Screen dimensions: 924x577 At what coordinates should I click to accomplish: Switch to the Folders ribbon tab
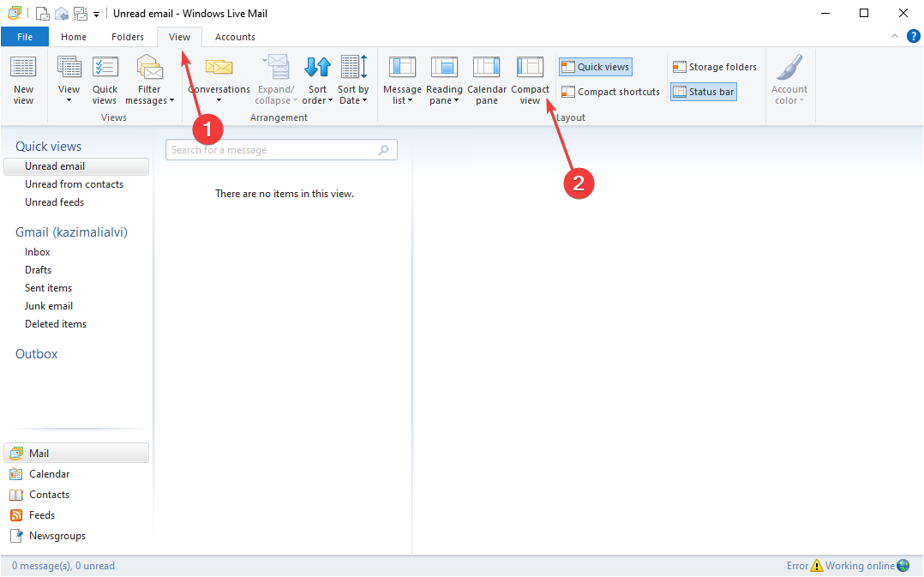128,37
